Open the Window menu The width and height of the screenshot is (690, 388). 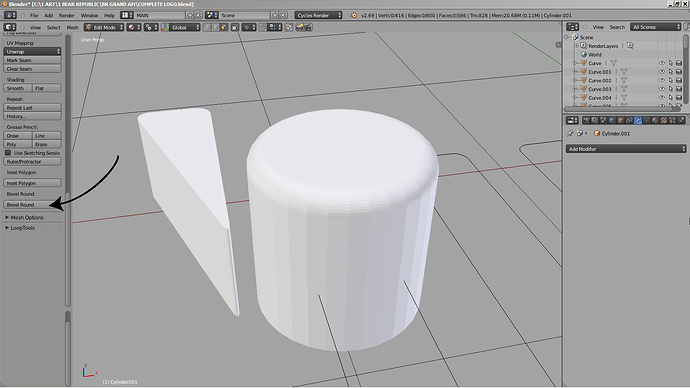coord(89,15)
